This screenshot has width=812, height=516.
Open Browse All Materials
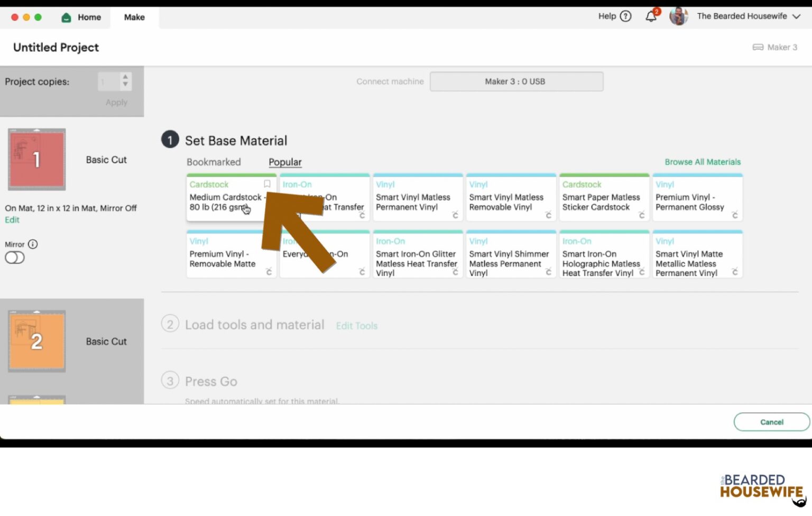tap(702, 162)
